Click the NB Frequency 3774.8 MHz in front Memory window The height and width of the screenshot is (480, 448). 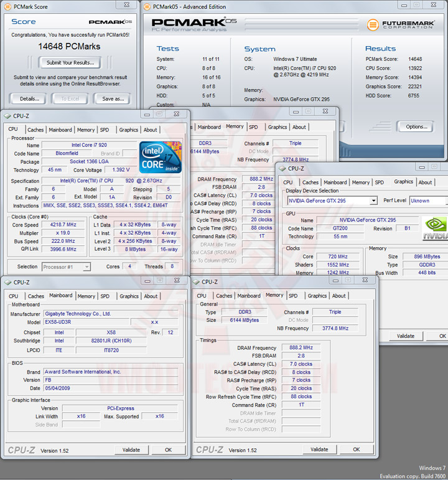335,328
